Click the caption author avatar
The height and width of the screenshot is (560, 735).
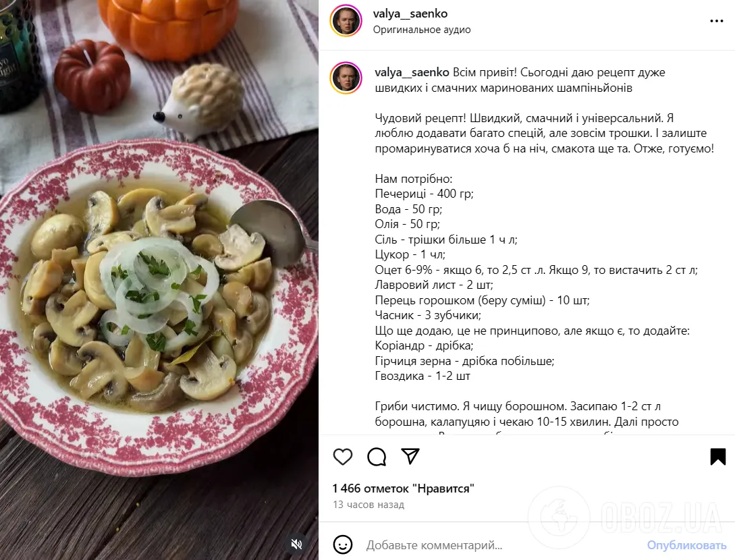click(346, 78)
